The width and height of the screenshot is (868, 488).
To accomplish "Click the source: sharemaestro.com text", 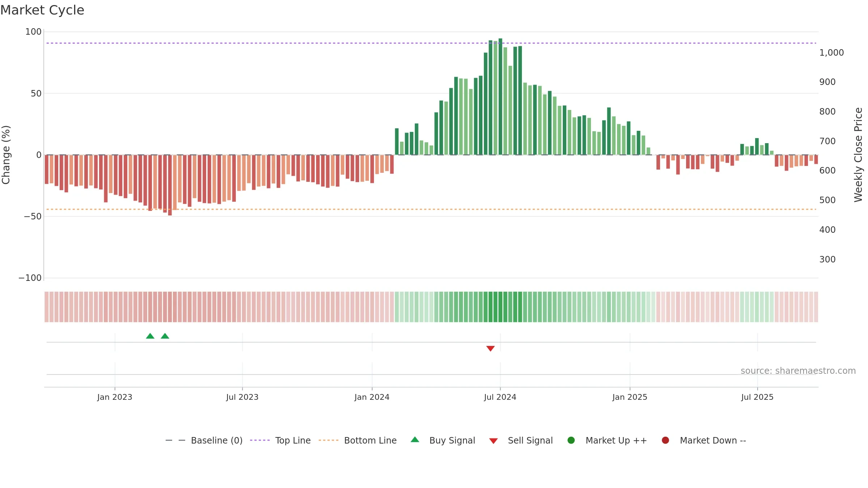I will point(798,371).
